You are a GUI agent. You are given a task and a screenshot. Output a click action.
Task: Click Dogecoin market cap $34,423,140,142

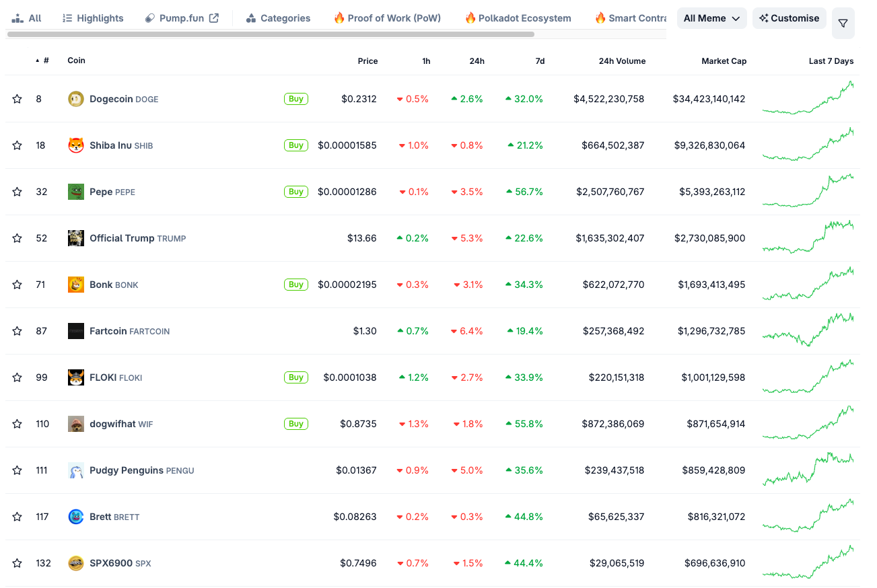click(709, 99)
